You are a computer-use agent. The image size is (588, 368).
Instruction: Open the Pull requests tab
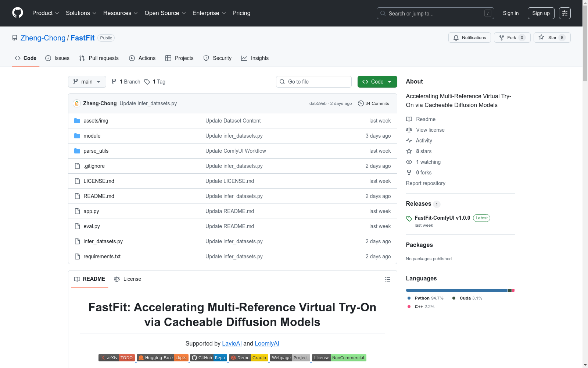[x=99, y=58]
